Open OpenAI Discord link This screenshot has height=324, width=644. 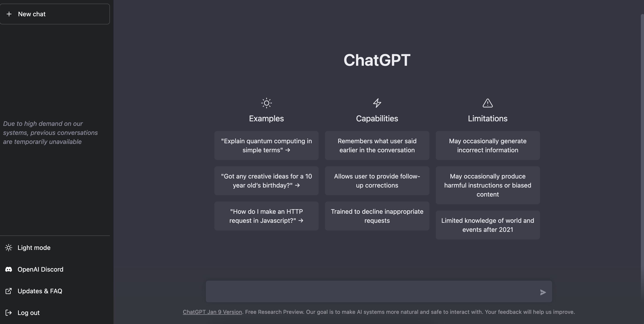click(40, 270)
